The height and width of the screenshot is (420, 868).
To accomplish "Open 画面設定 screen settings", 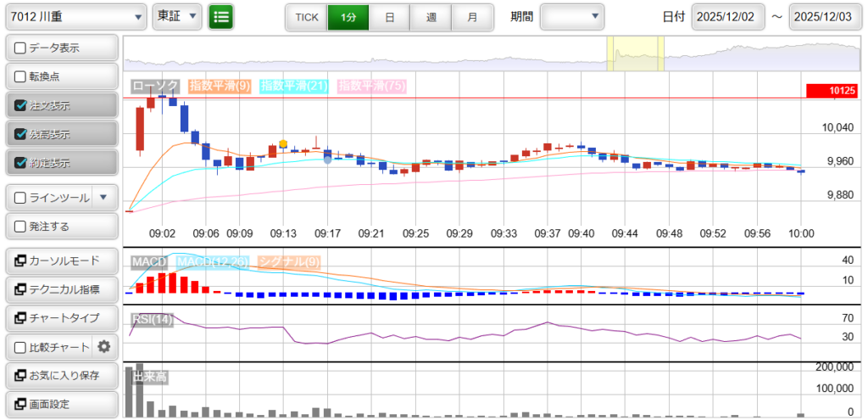I will click(61, 404).
